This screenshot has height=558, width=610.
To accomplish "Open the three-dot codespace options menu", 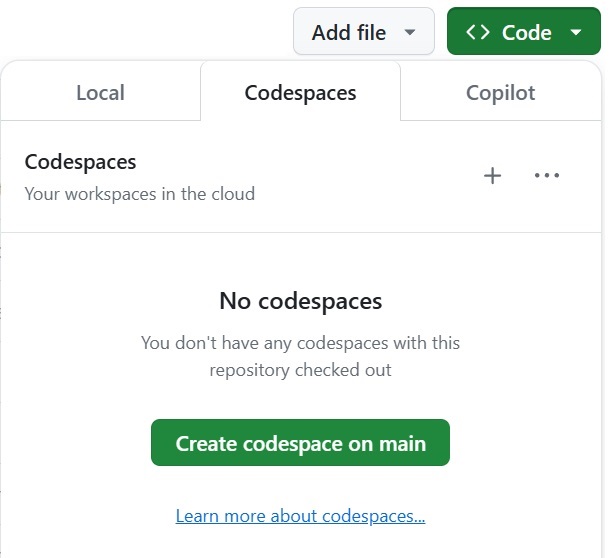I will click(547, 175).
